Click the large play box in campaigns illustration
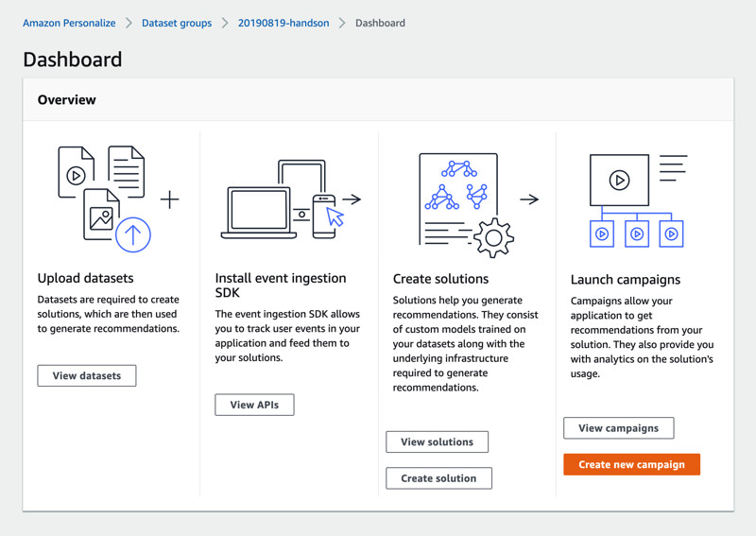Viewport: 756px width, 536px height. pos(620,180)
